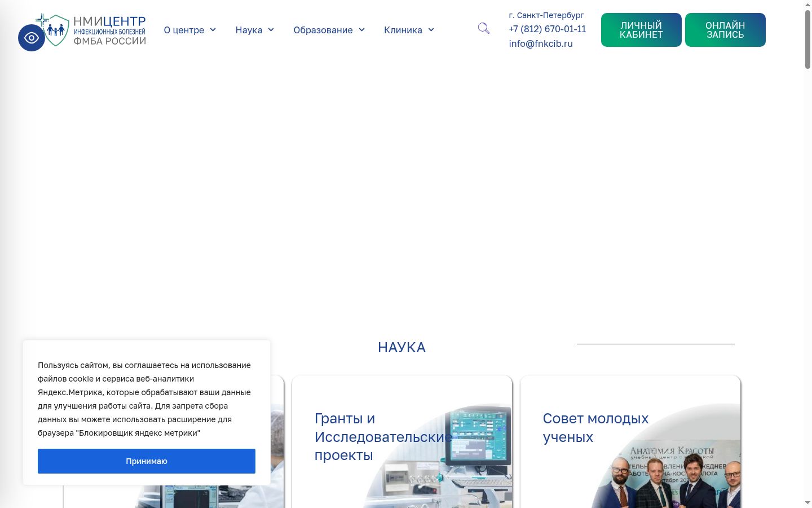This screenshot has width=812, height=508.
Task: Call the phone number +7 (812) 670-01-11
Action: pos(547,29)
